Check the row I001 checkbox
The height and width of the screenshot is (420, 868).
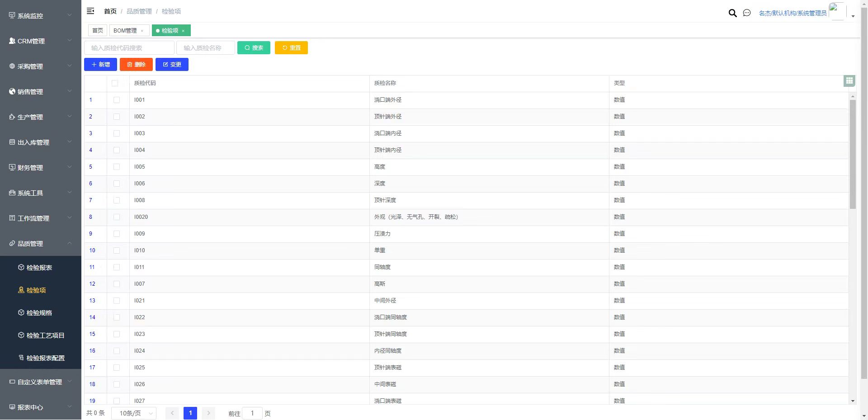tap(117, 100)
